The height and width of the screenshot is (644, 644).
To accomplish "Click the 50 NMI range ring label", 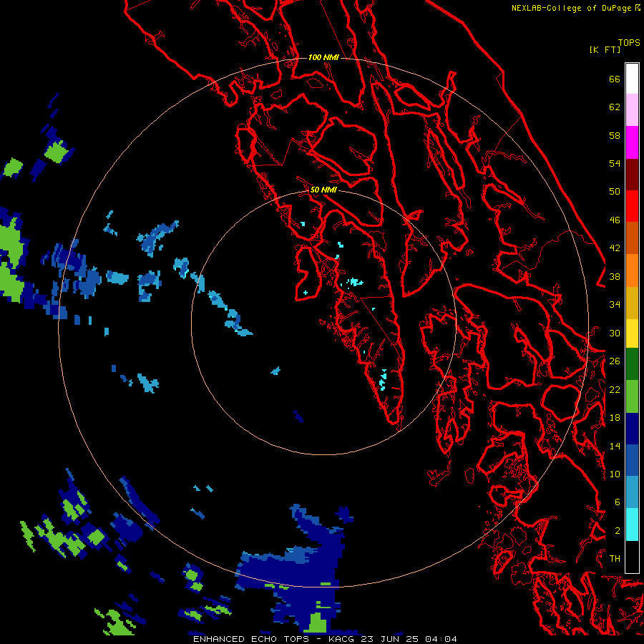I will 323,190.
